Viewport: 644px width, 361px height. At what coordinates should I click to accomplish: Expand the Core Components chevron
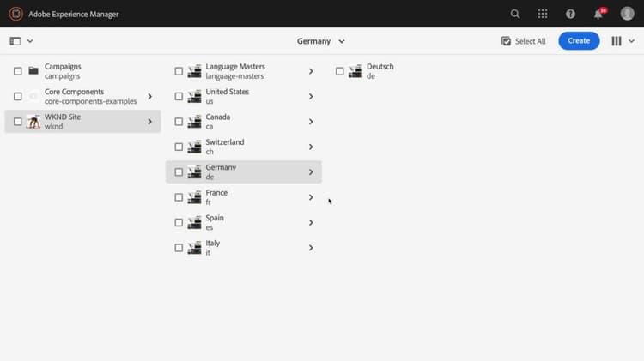(150, 96)
